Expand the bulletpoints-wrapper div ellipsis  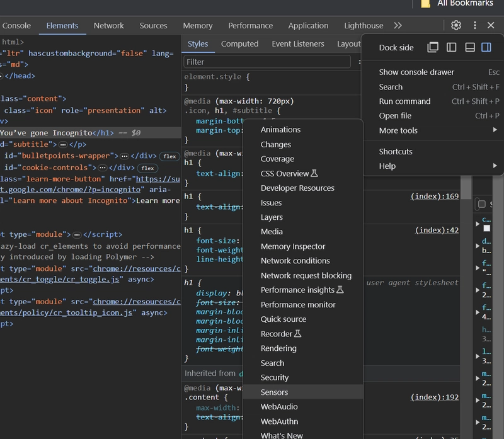124,156
